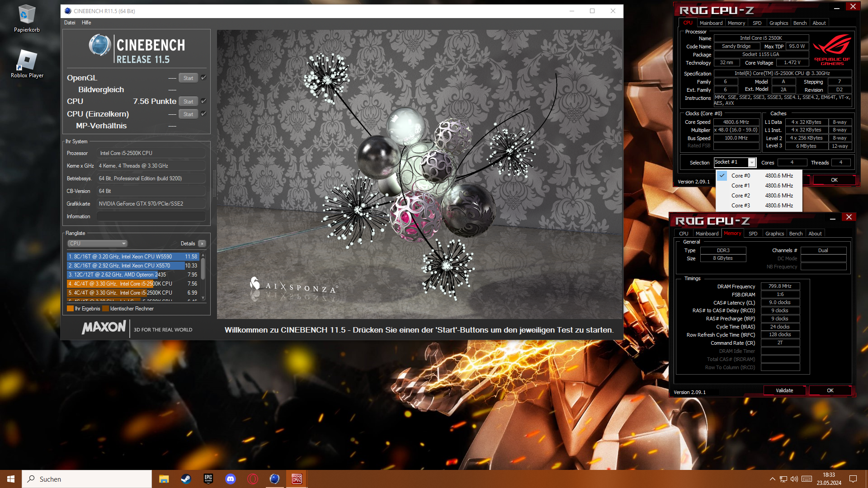Screen dimensions: 868x488
Task: Open the notification center icon
Action: 853,479
